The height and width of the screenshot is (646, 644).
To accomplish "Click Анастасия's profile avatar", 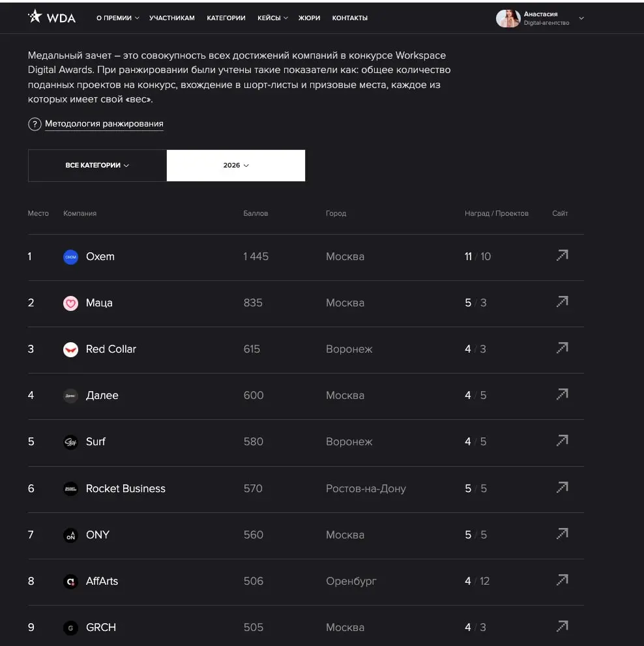I will [508, 18].
